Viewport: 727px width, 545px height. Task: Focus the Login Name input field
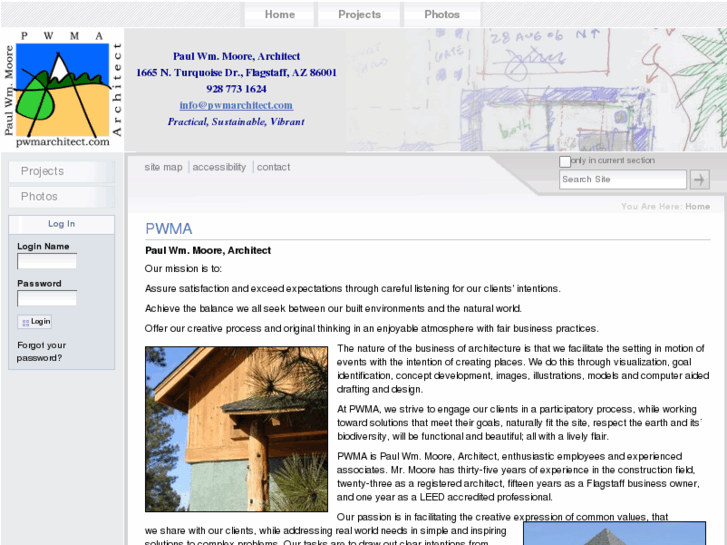47,261
